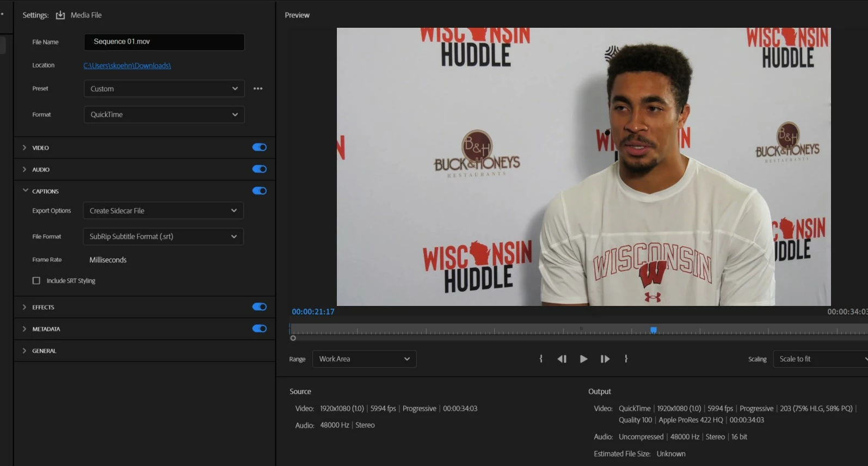
Task: Open the preset more options menu
Action: (258, 88)
